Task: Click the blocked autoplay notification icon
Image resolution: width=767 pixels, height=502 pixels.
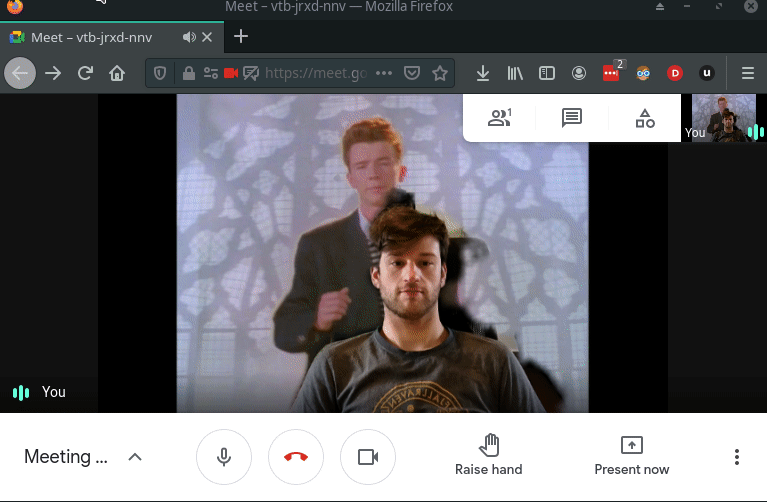Action: click(x=251, y=73)
